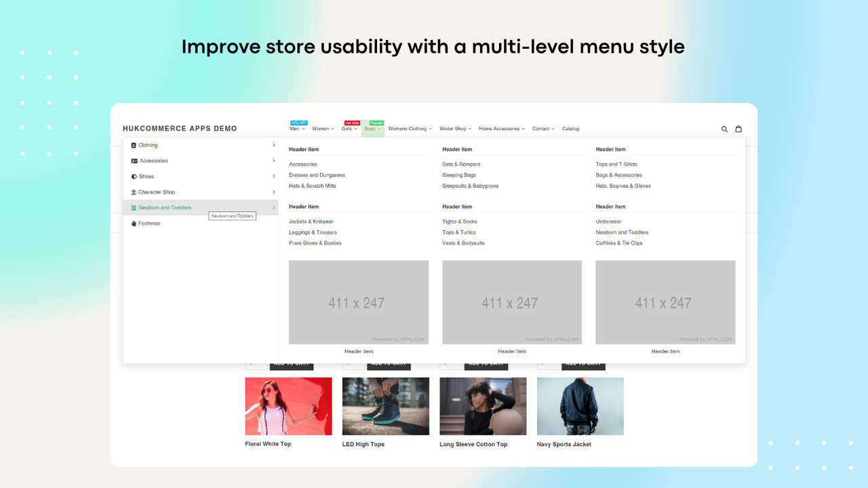Open the shopping cart icon

pos(738,129)
